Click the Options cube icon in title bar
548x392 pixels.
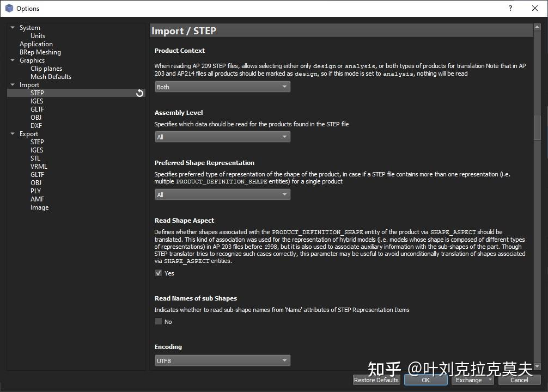pos(8,8)
